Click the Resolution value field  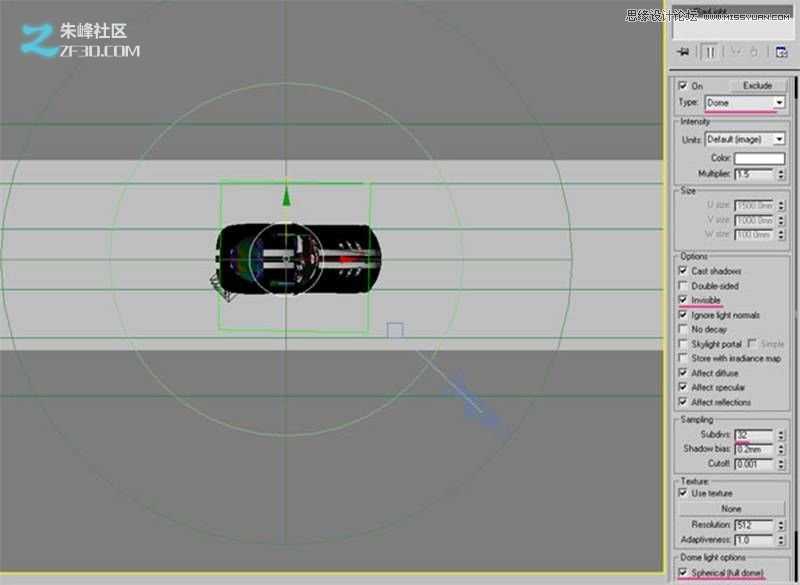click(755, 524)
